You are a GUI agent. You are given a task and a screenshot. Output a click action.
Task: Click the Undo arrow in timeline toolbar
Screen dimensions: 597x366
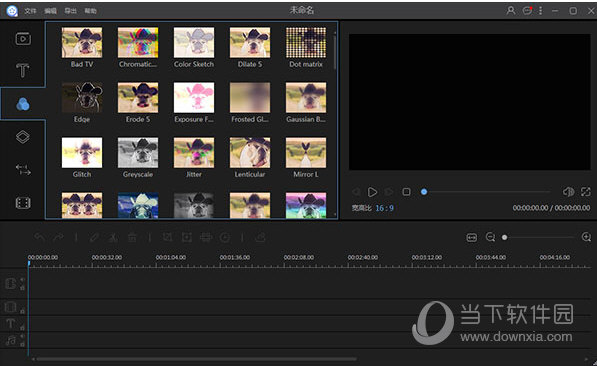[40, 238]
